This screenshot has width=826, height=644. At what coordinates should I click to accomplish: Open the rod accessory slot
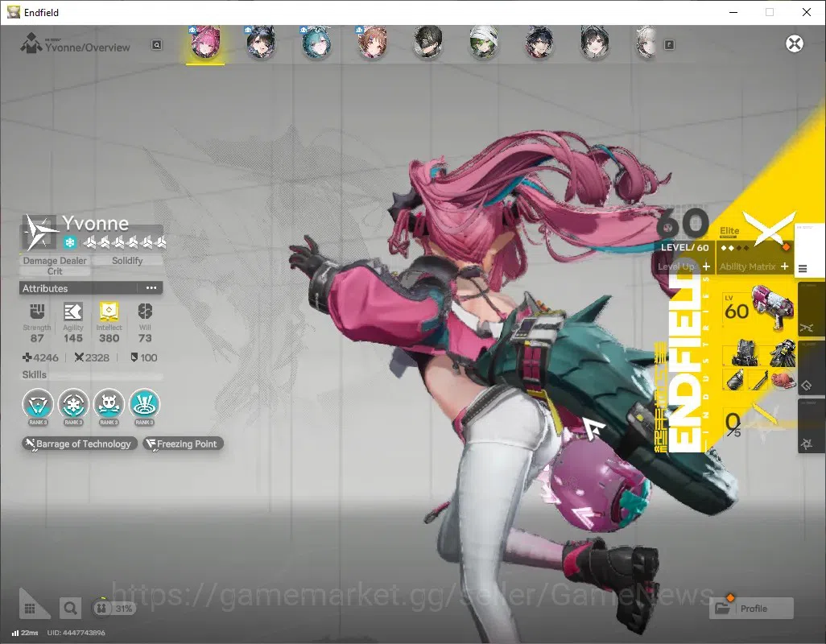point(758,380)
